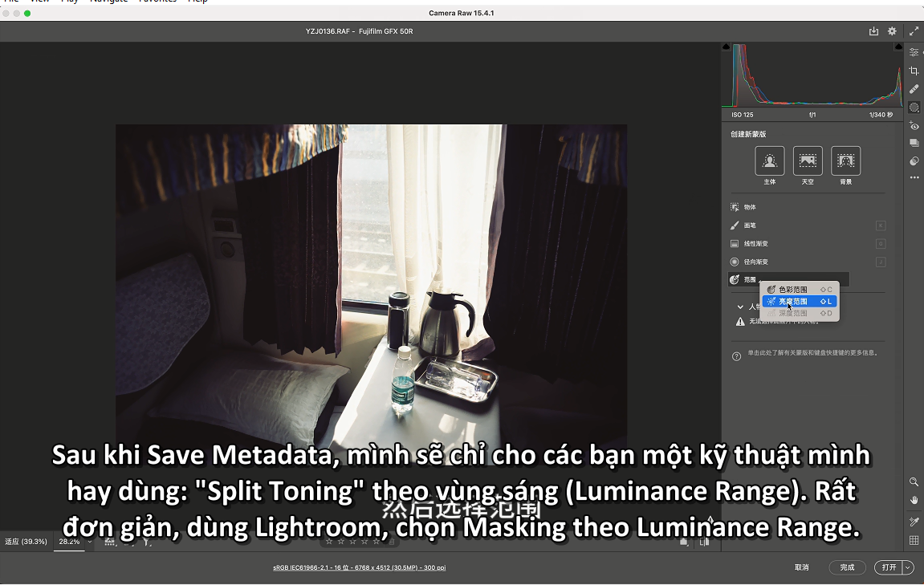Screen dimensions: 924x585
Task: Open workflow options sRGB link
Action: (x=359, y=567)
